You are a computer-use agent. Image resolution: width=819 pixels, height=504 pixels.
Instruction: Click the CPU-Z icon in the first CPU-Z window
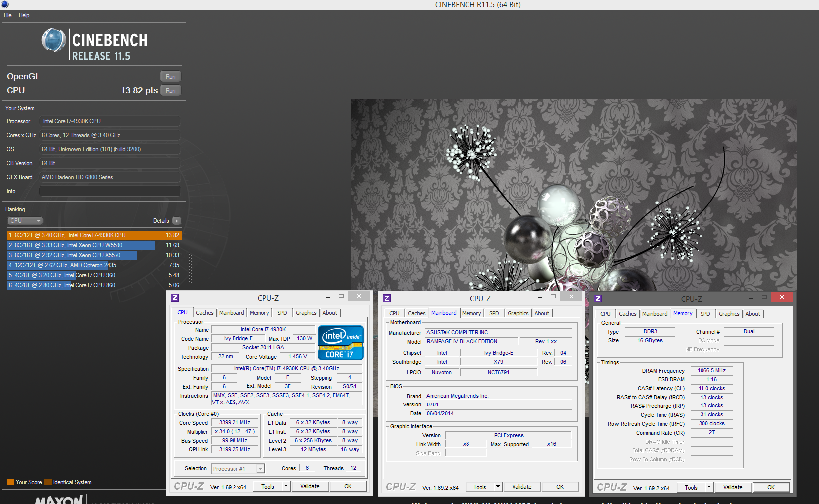coord(175,298)
